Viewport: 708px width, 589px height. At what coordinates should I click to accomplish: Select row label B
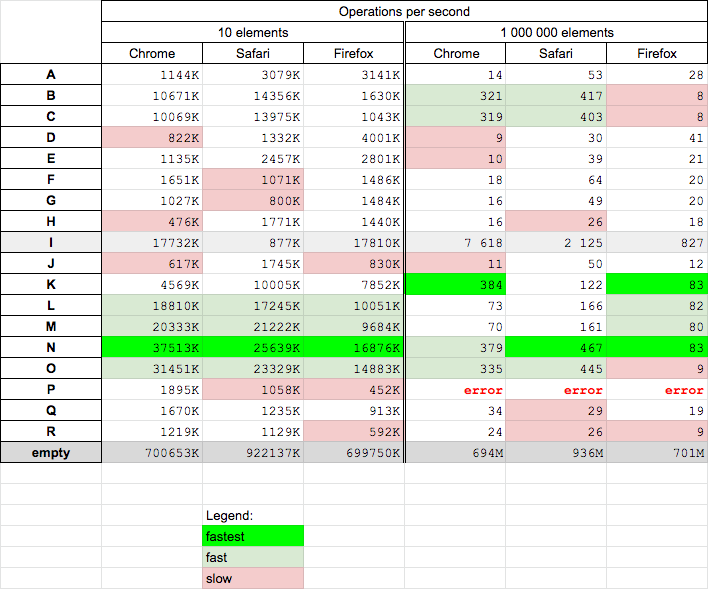tap(51, 95)
